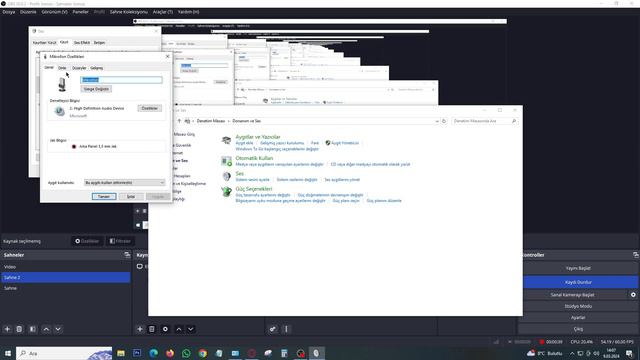Click Özellikler button beside High Definition Audio Device
Image resolution: width=640 pixels, height=360 pixels.
[x=150, y=108]
